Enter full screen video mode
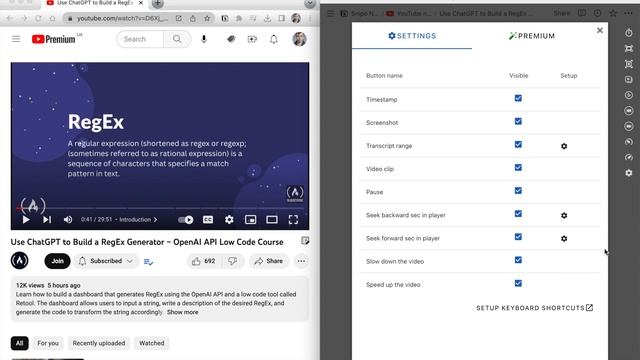Viewport: 640px width, 360px height. pos(293,220)
